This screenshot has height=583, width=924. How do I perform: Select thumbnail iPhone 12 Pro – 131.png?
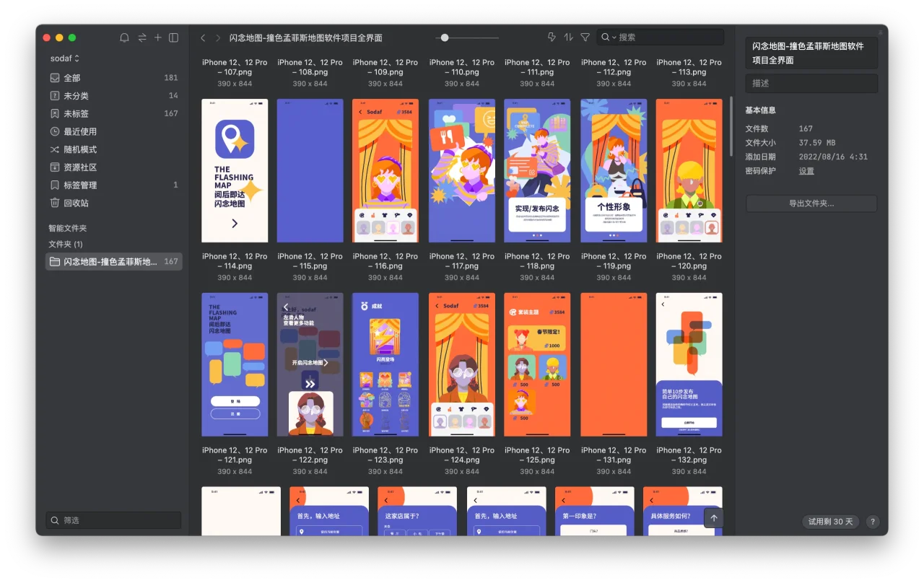[614, 364]
